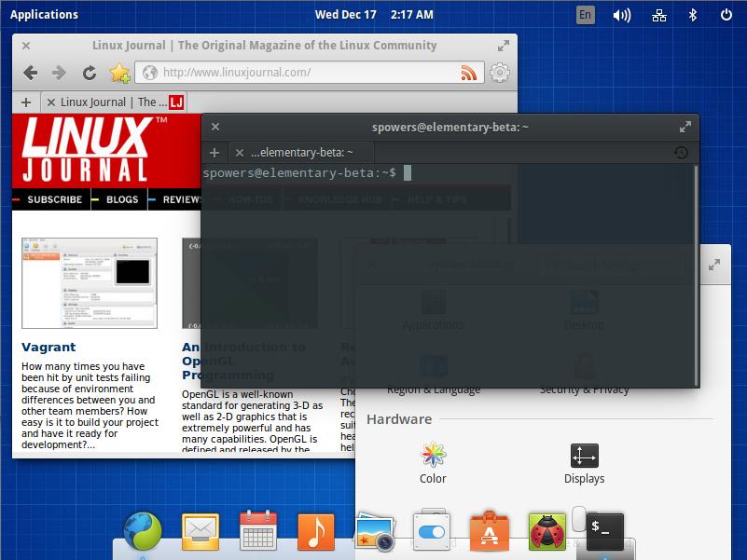Go back in the web browser
This screenshot has width=747, height=560.
point(31,73)
